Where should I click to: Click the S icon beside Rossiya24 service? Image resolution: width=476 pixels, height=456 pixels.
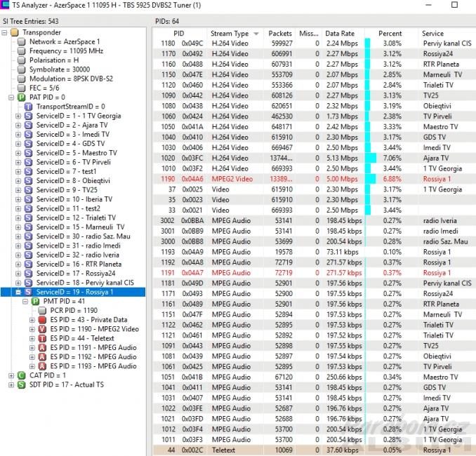click(29, 274)
